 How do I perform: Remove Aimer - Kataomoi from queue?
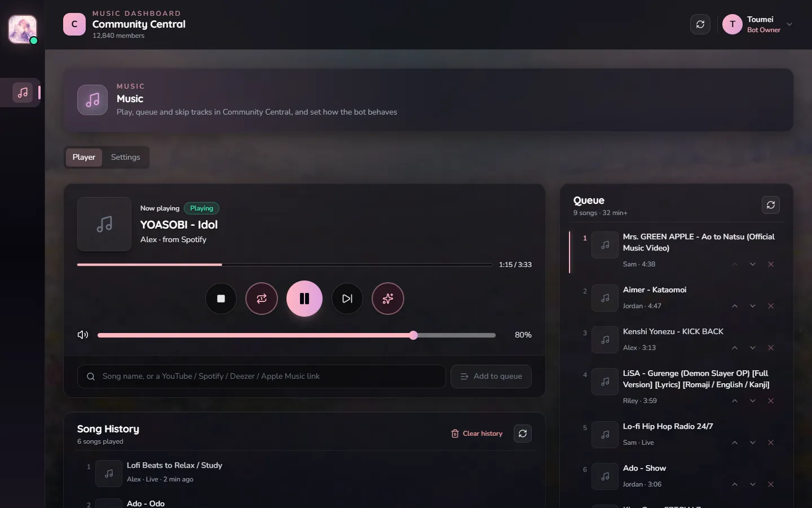[x=771, y=306]
